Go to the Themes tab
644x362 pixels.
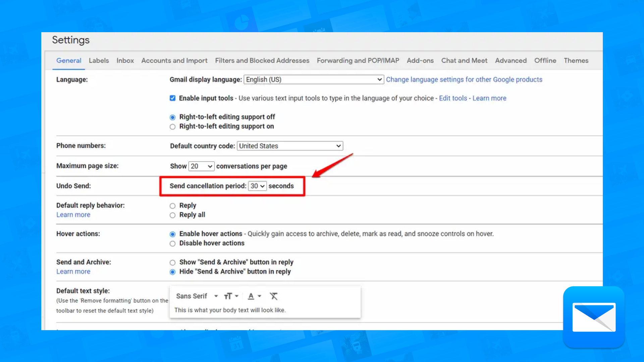(576, 61)
